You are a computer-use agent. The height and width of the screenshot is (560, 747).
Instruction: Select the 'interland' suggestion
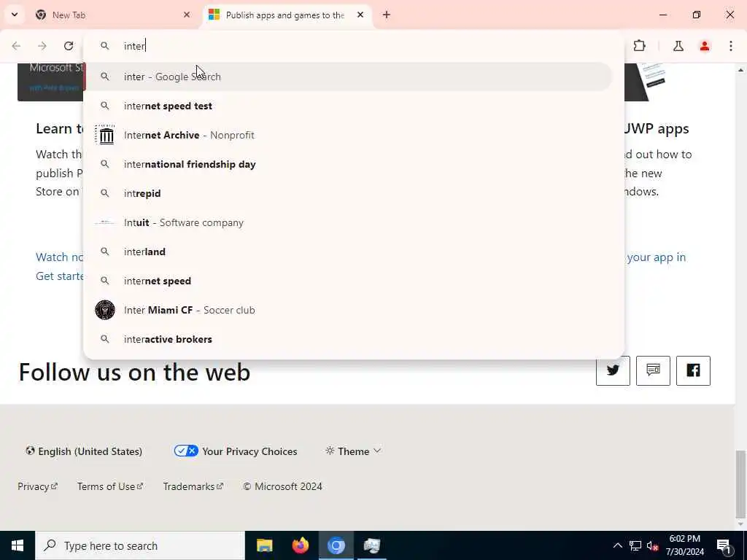click(x=349, y=252)
